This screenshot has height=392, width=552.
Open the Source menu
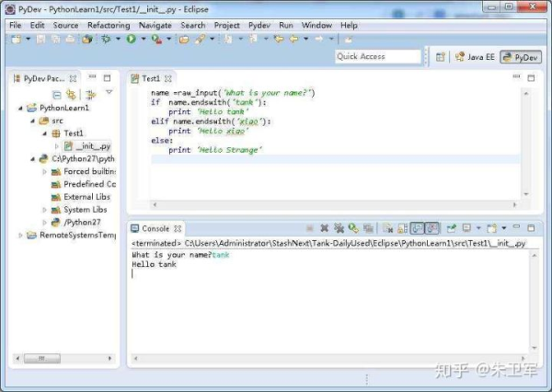65,26
